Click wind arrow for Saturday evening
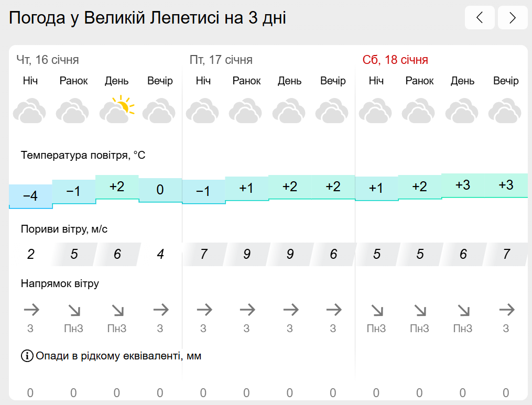The image size is (532, 405). [x=506, y=309]
